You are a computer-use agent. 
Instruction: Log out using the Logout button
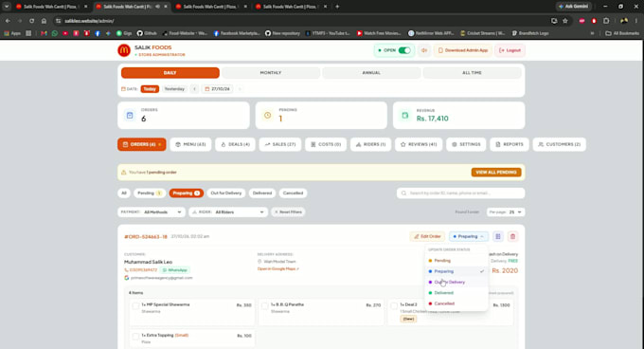(510, 50)
